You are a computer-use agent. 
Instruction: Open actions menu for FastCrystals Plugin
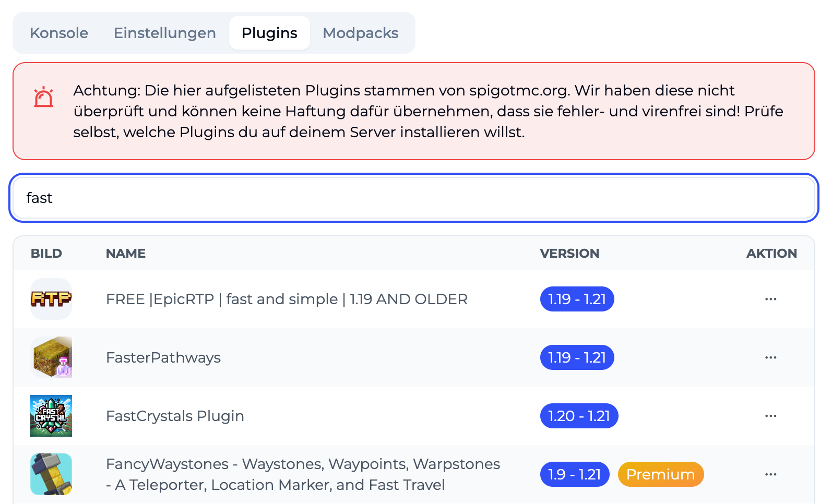[x=771, y=416]
